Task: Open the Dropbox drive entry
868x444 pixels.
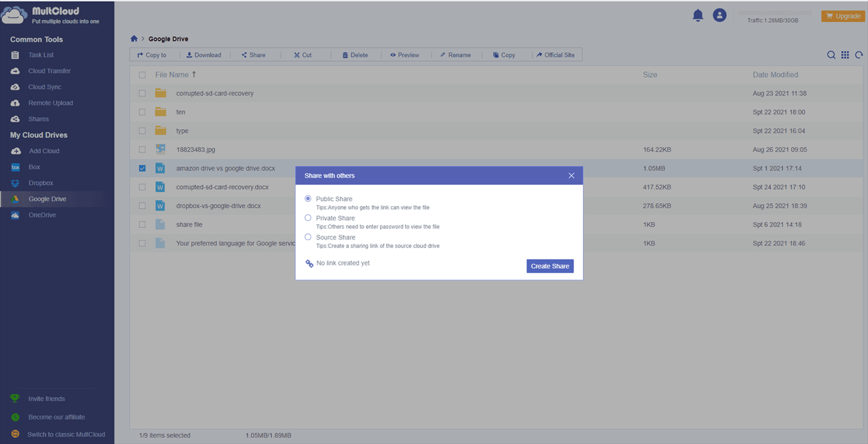Action: click(41, 183)
